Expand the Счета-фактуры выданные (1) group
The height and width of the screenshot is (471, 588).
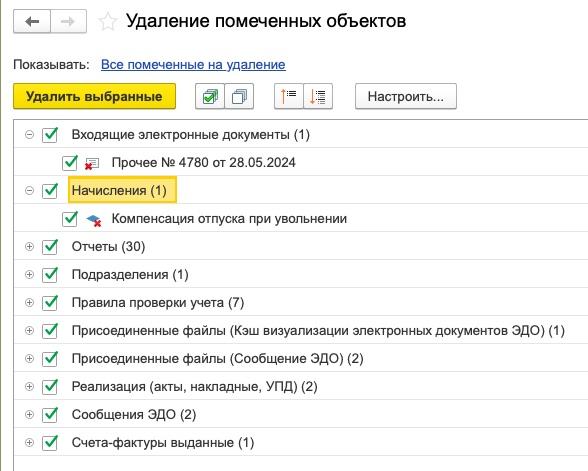pos(29,442)
